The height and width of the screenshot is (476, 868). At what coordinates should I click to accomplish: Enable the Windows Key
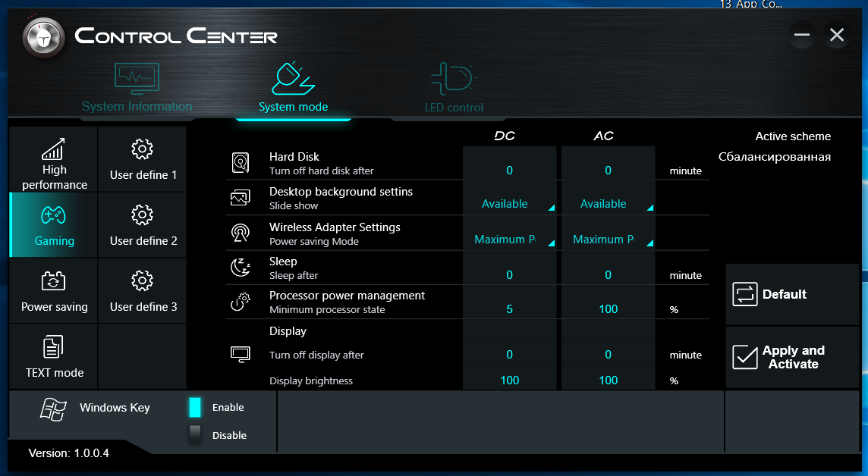click(195, 407)
